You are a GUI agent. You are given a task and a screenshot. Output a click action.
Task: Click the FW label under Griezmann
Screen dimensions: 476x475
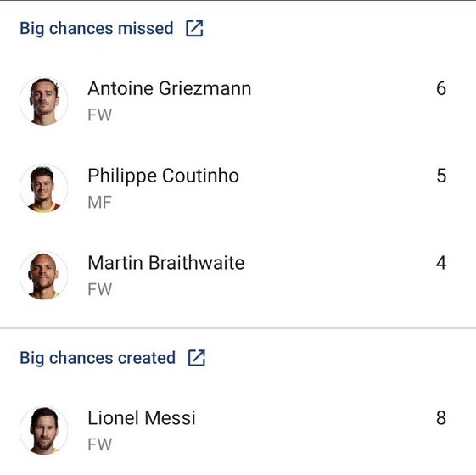click(x=100, y=115)
